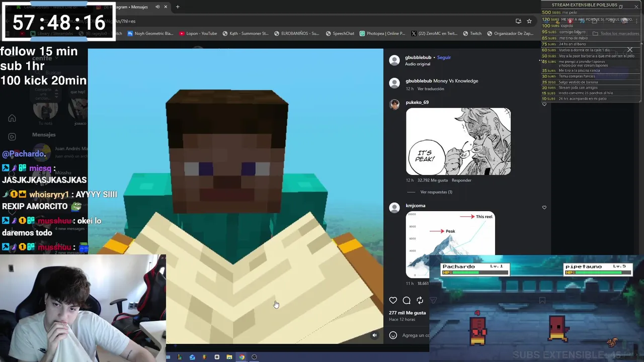The height and width of the screenshot is (362, 644).
Task: Open ZeroMC en Twitter bookmark
Action: (x=434, y=34)
